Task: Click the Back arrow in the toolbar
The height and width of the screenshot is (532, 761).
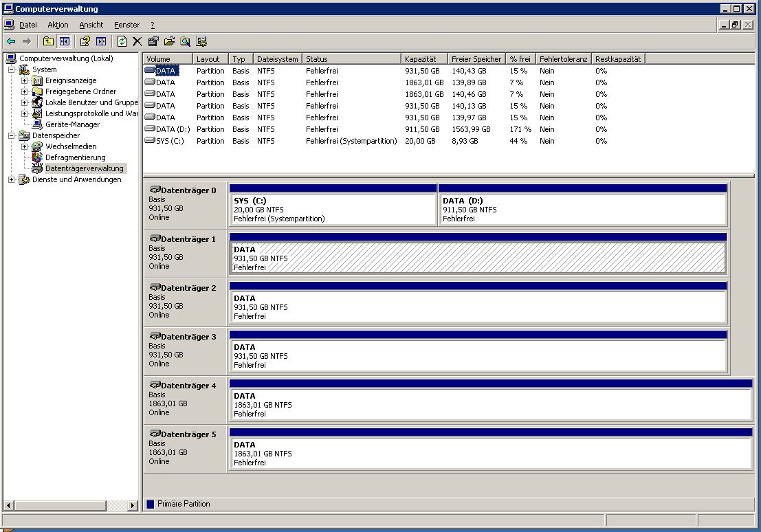Action: [11, 42]
